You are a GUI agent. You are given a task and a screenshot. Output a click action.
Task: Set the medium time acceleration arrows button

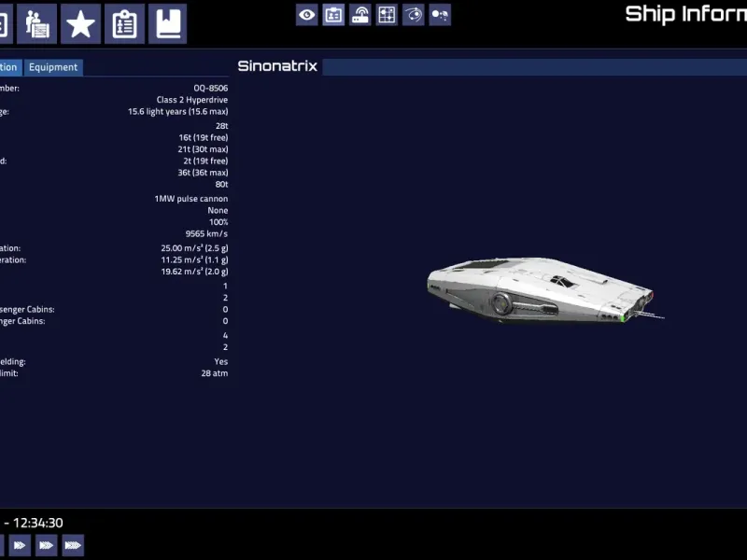tap(46, 545)
